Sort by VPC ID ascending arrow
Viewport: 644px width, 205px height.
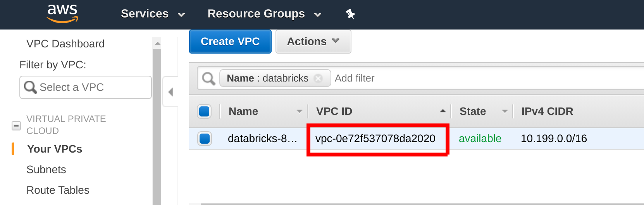click(443, 111)
